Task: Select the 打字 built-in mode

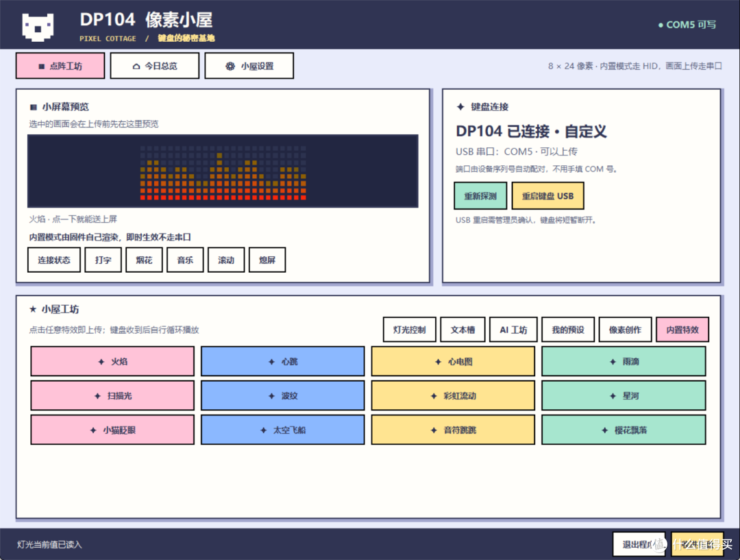Action: [103, 260]
